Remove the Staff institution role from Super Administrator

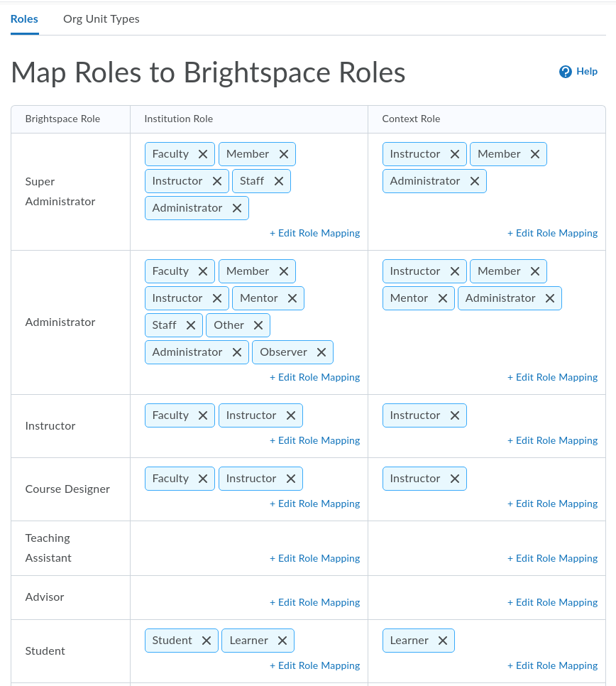(x=279, y=180)
